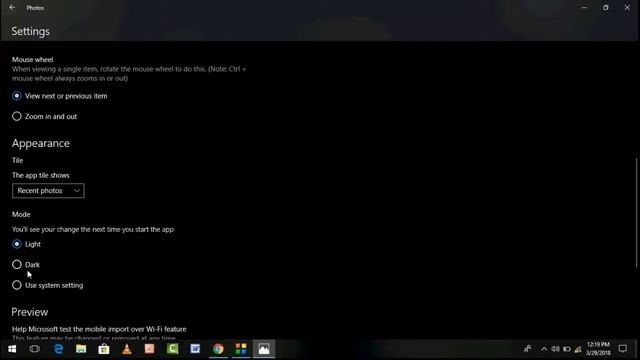
Task: Select View next or previous item option
Action: pyautogui.click(x=60, y=96)
